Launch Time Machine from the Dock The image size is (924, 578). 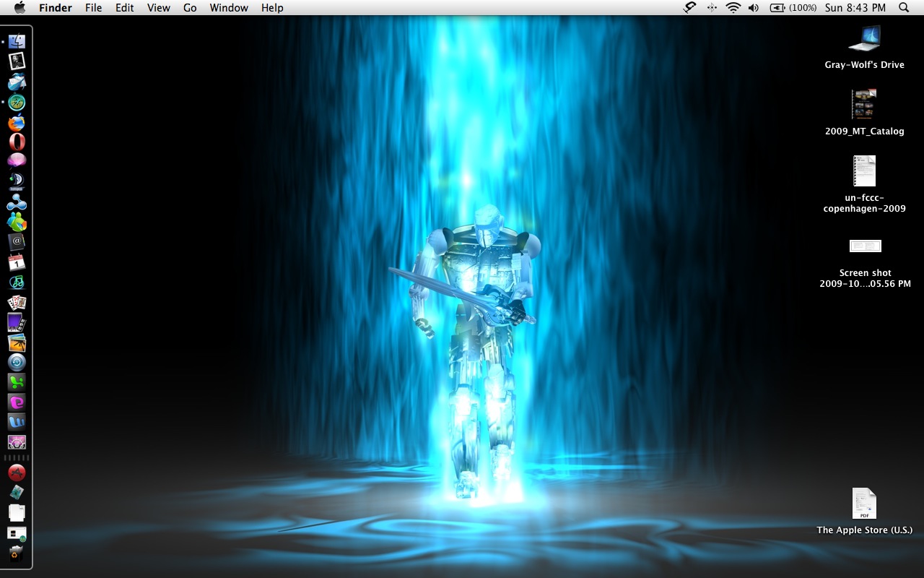[17, 362]
